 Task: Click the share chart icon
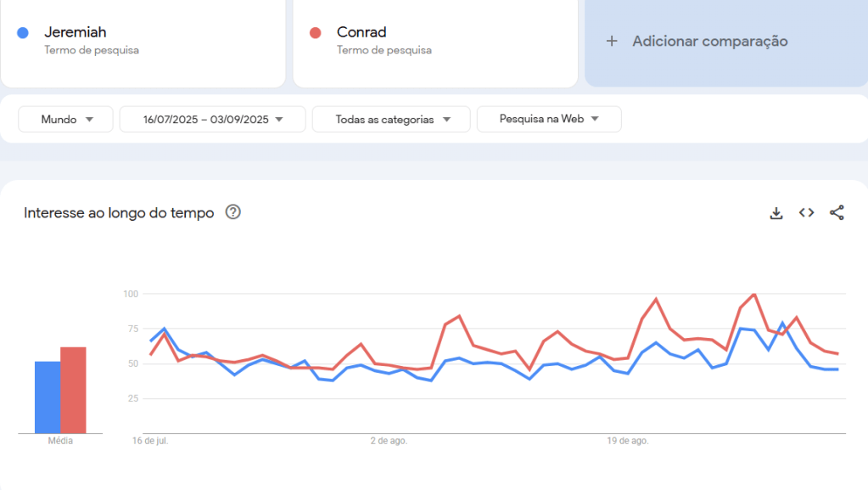tap(837, 213)
